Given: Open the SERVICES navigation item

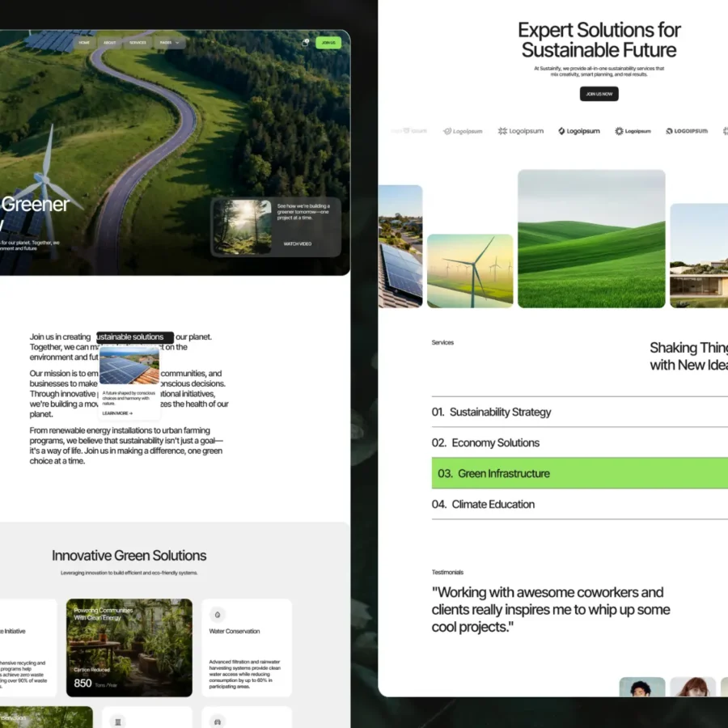Looking at the screenshot, I should 138,43.
